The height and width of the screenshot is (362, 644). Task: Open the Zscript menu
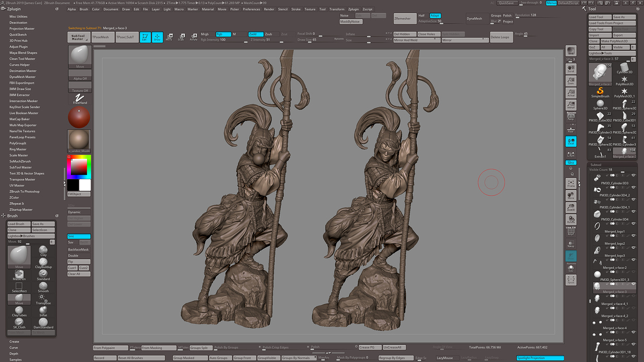(x=367, y=9)
